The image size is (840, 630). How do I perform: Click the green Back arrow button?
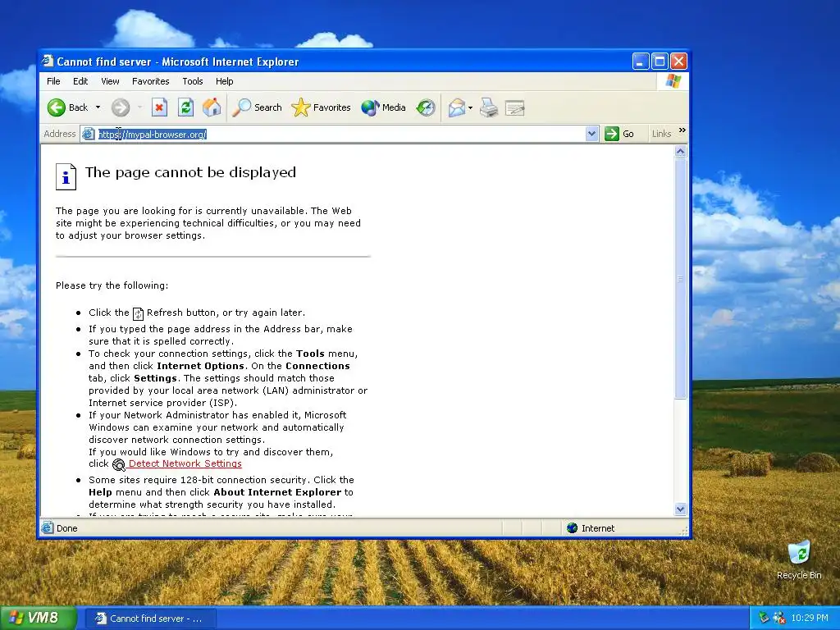coord(57,107)
